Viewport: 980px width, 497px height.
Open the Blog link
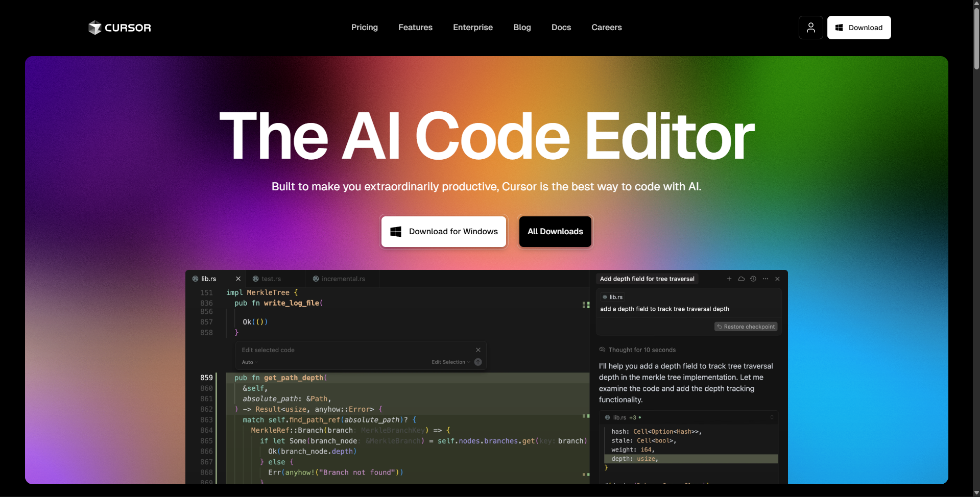[522, 28]
